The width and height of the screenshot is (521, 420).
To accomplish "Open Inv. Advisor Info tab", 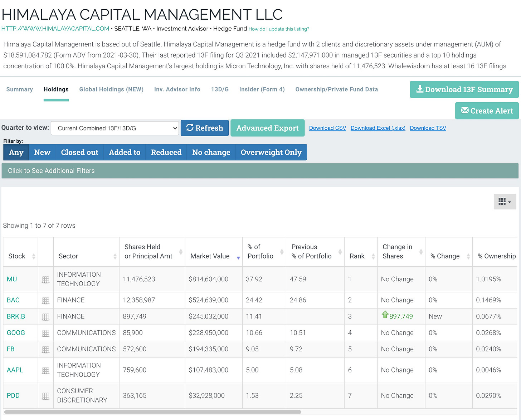I will pyautogui.click(x=177, y=89).
